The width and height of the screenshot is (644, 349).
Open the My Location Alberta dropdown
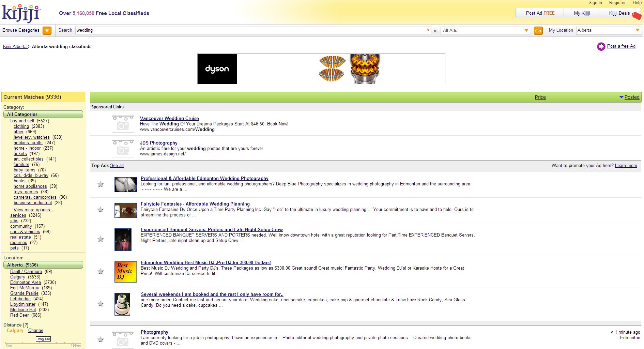click(637, 30)
